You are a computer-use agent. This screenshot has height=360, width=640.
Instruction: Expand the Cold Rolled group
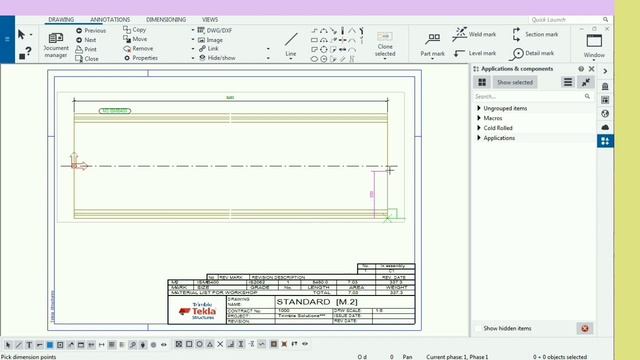479,128
